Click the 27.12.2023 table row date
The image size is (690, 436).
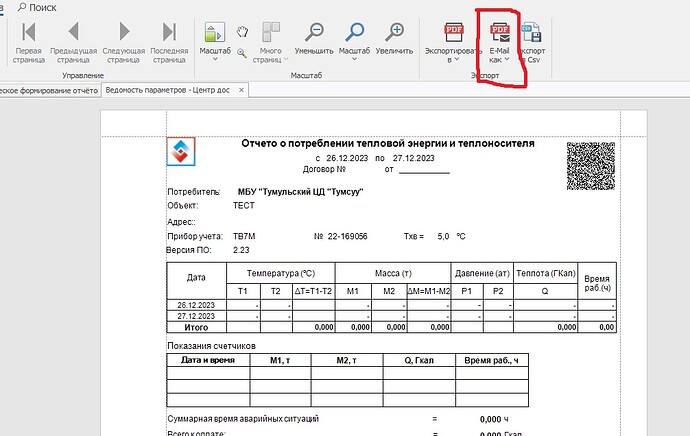[196, 316]
